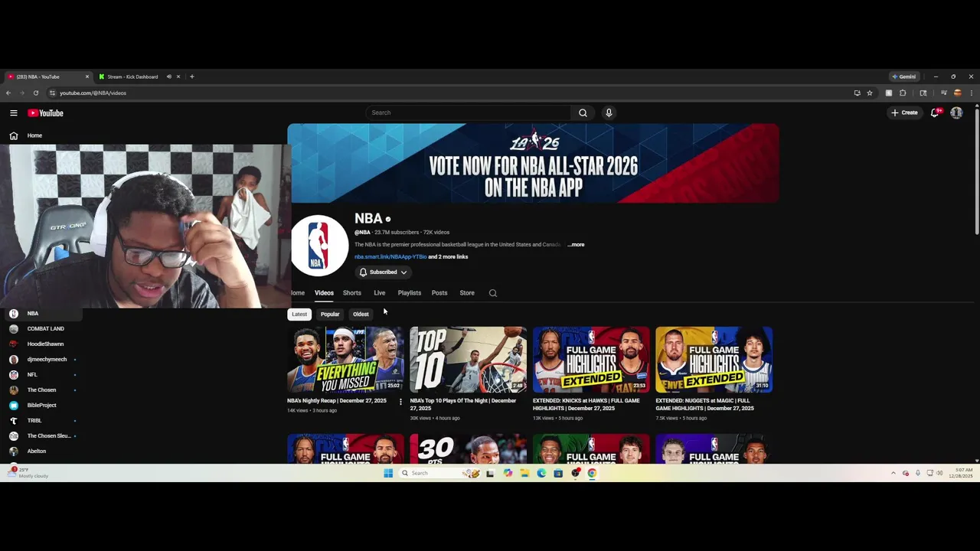Switch to the Videos tab

tap(324, 293)
